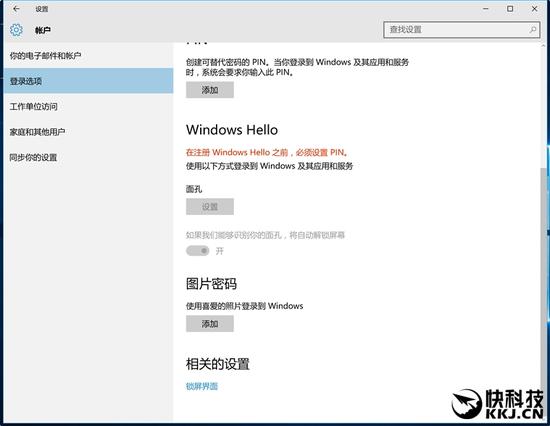The height and width of the screenshot is (426, 550).
Task: Click the 图片密码 heading
Action: click(211, 284)
